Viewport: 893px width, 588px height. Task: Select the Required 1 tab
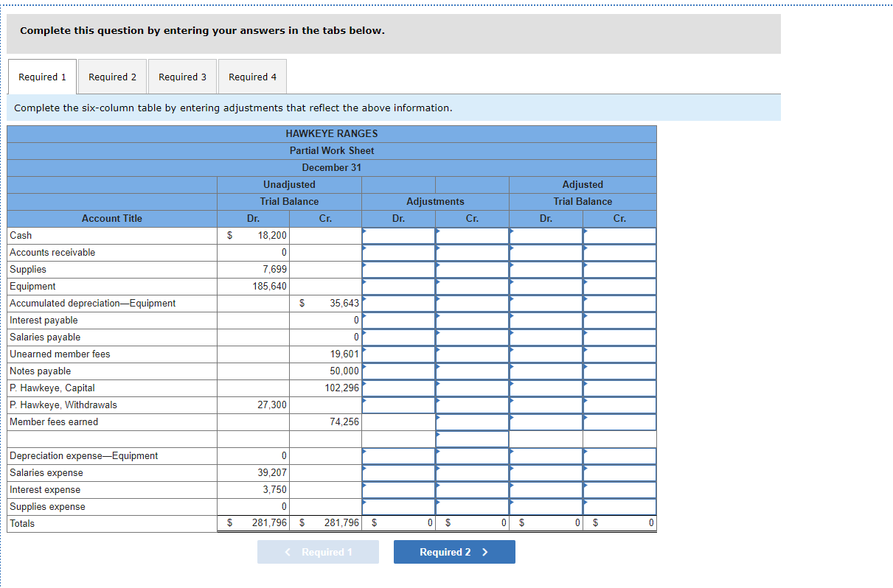pyautogui.click(x=42, y=77)
